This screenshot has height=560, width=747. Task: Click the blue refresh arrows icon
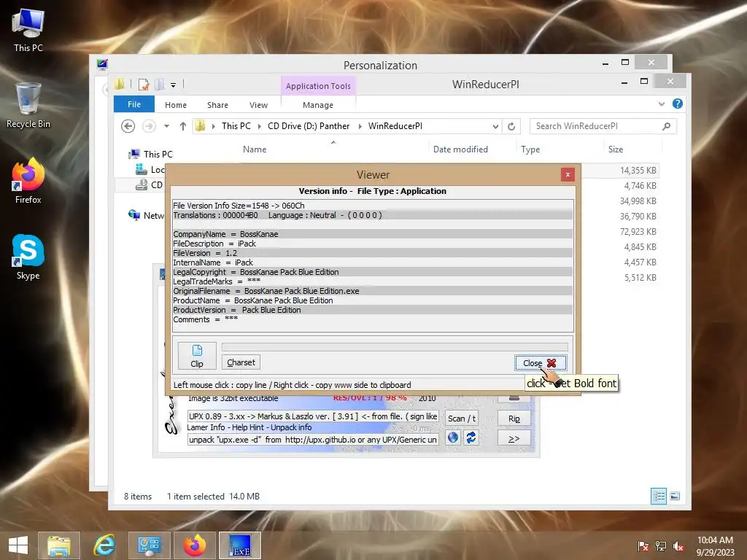(x=471, y=437)
